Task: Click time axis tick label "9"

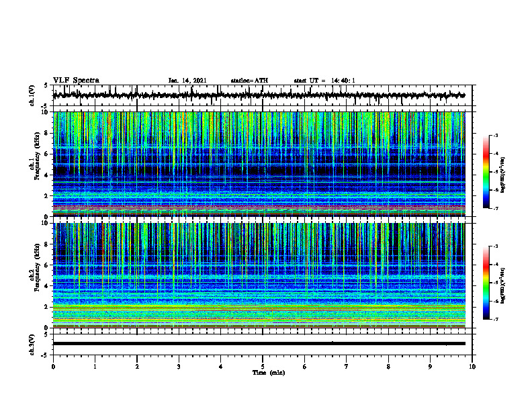Action: point(430,367)
